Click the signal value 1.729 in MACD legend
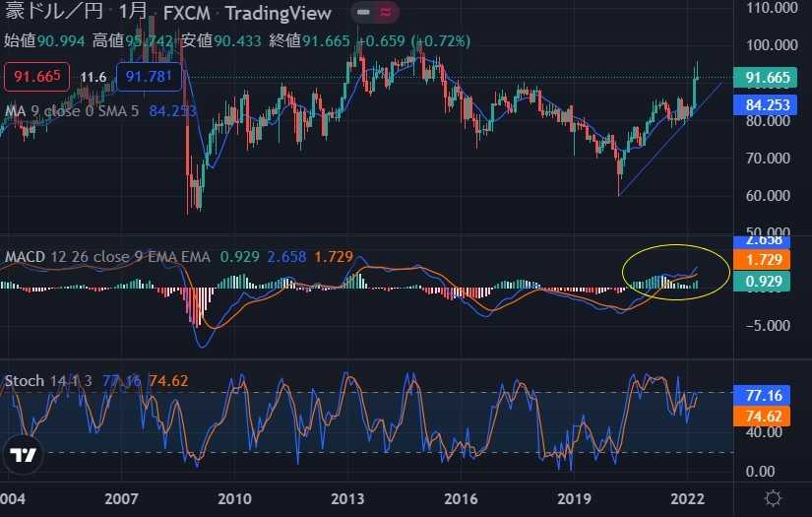Screen dimensions: 812x517 (334, 256)
